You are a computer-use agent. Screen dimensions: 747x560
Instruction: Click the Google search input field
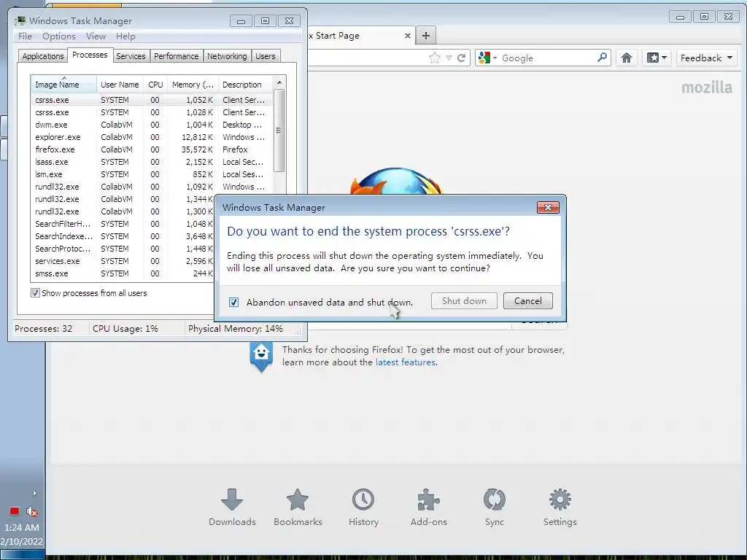[x=547, y=58]
